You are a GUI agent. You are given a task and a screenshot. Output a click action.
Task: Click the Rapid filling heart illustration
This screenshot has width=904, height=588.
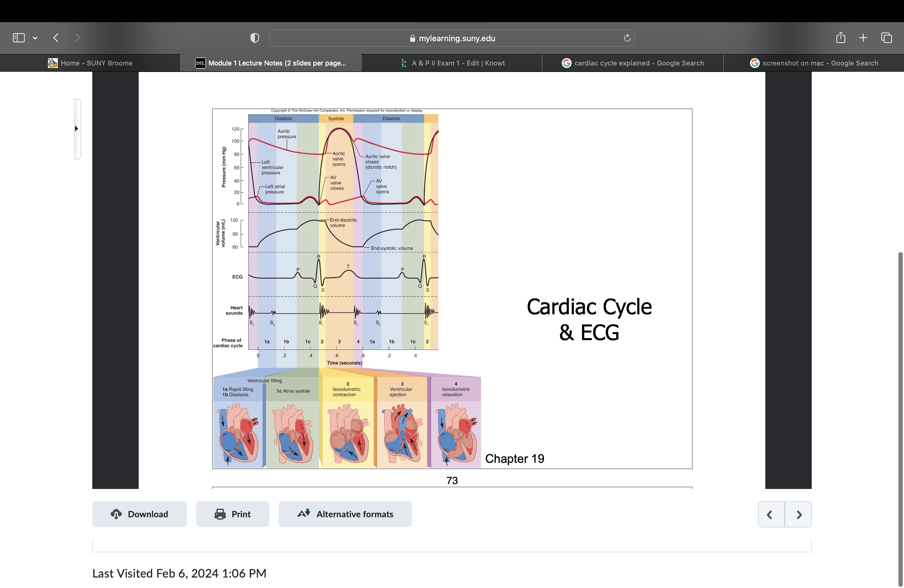(x=238, y=434)
